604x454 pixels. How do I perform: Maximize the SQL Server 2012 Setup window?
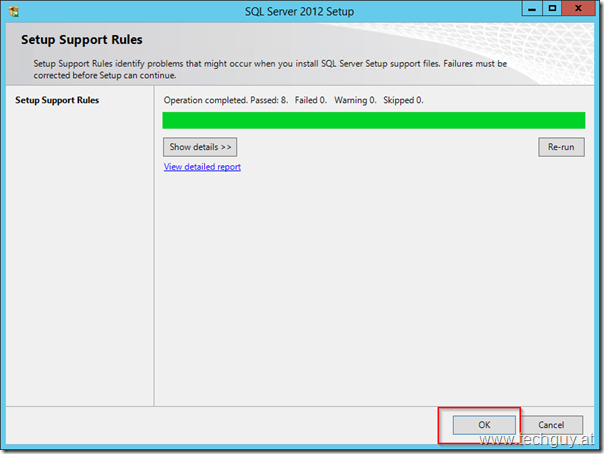tap(552, 8)
